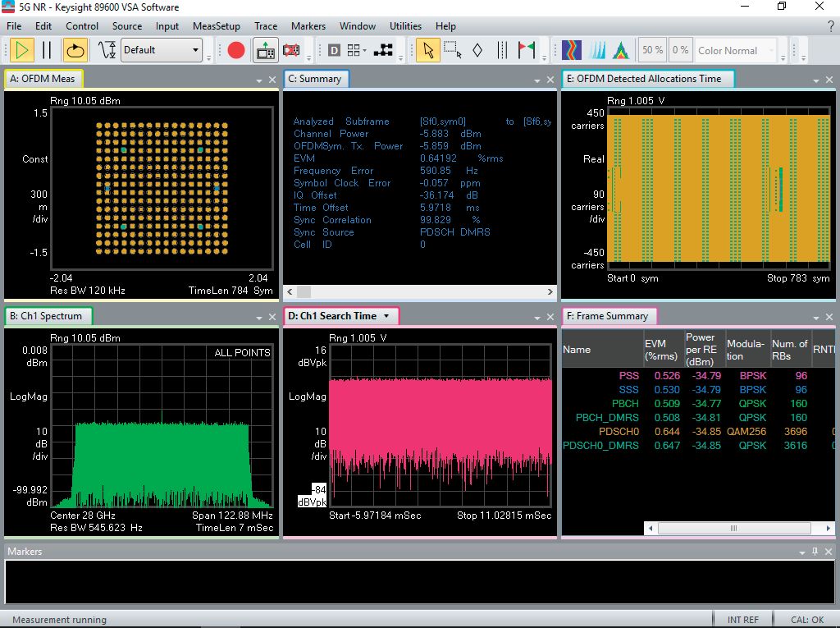Click the A: OFDM Meas trace title
Viewport: 840px width, 628px height.
pyautogui.click(x=41, y=79)
